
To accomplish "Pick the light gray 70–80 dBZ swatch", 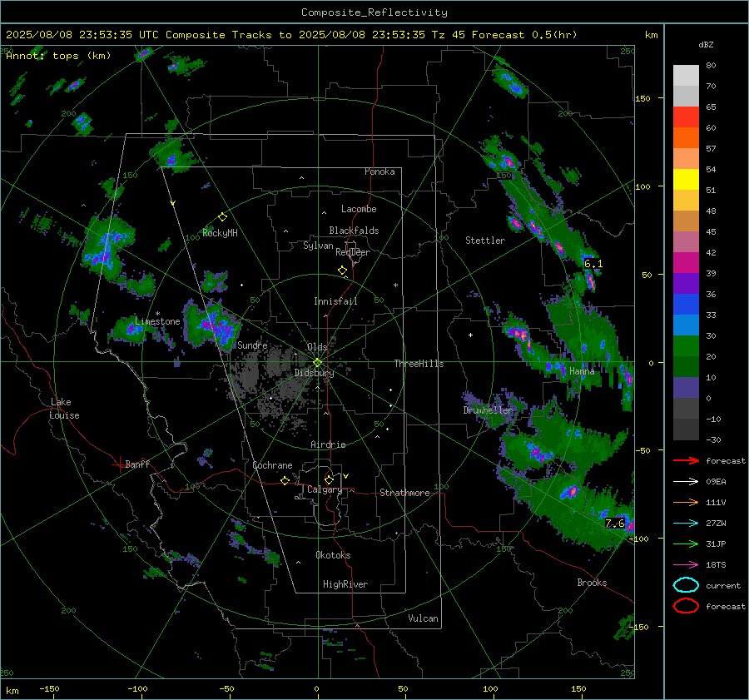I will [686, 76].
